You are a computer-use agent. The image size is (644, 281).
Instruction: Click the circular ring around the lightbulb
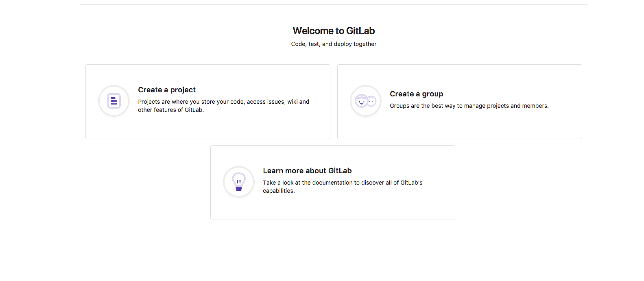pyautogui.click(x=225, y=182)
